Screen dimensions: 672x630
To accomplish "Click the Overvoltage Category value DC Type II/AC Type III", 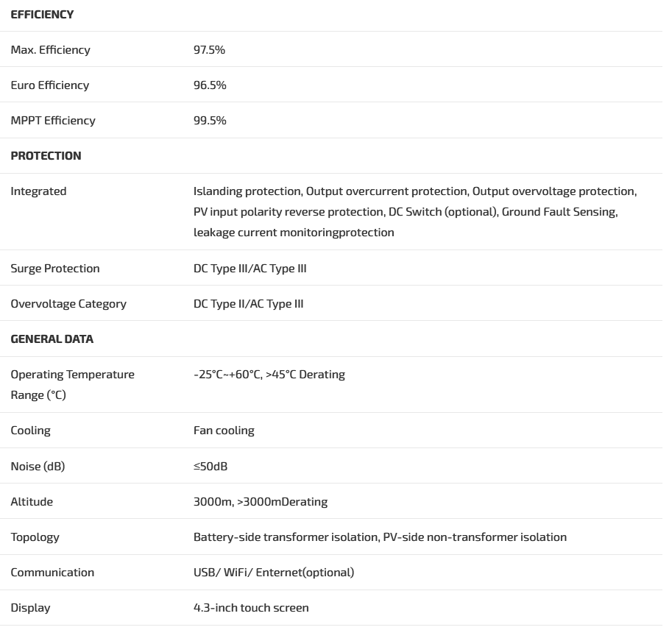I will pos(248,304).
